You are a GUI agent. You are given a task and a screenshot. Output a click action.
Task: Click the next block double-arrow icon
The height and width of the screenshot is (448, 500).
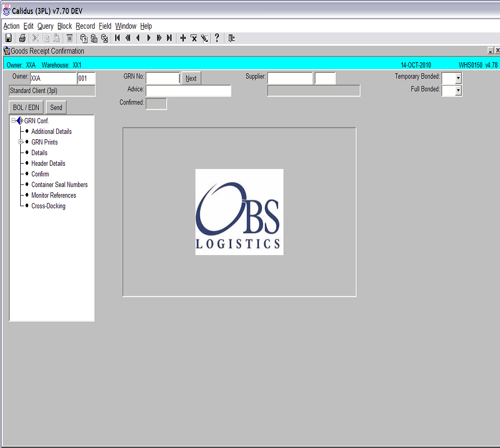(159, 38)
